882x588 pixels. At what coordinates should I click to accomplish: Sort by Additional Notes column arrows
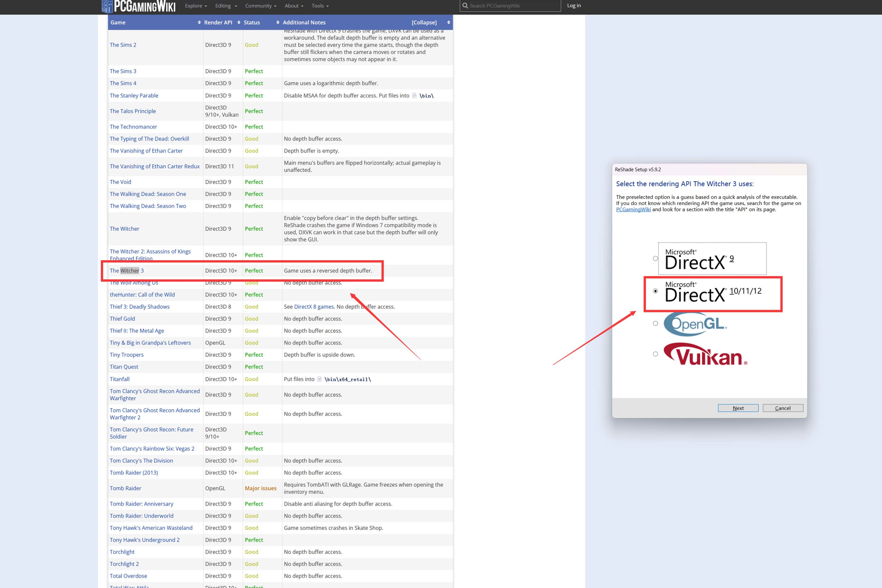pyautogui.click(x=448, y=22)
